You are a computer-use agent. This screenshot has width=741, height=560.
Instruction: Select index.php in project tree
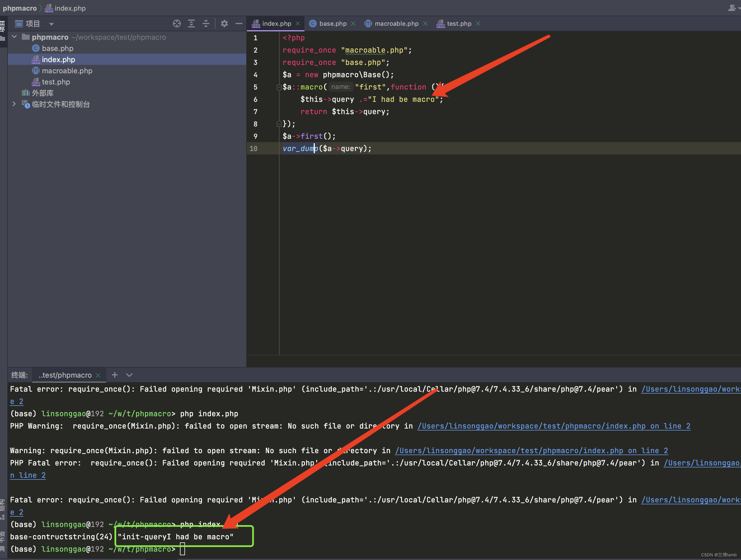58,60
